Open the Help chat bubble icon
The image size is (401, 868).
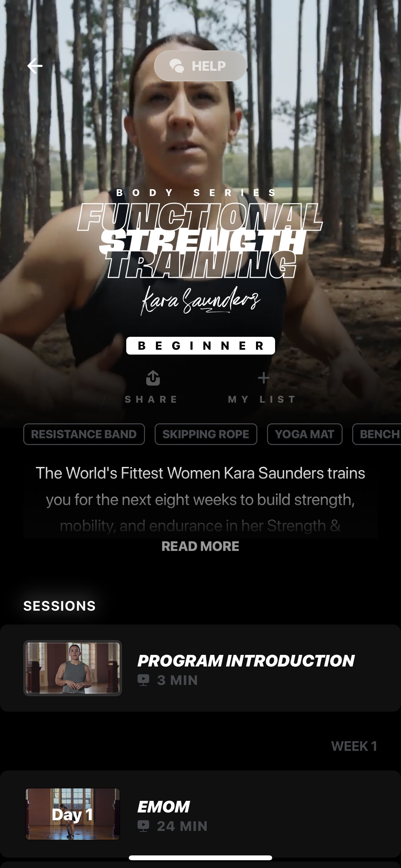(x=177, y=66)
